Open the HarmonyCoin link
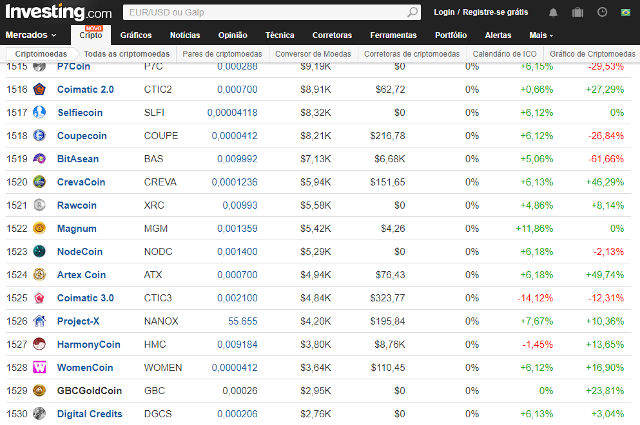Viewport: 640px width, 425px height. point(89,345)
